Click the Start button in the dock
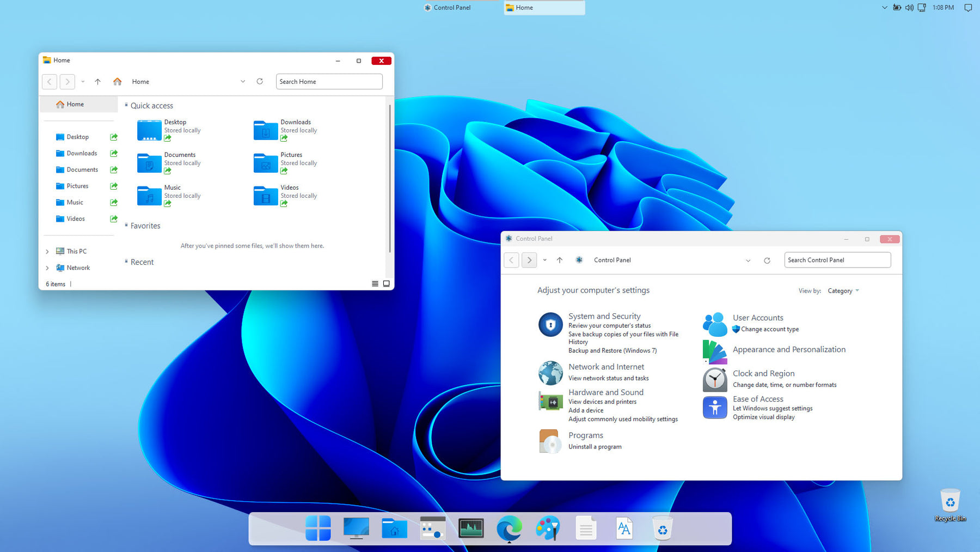Image resolution: width=980 pixels, height=552 pixels. [x=318, y=528]
